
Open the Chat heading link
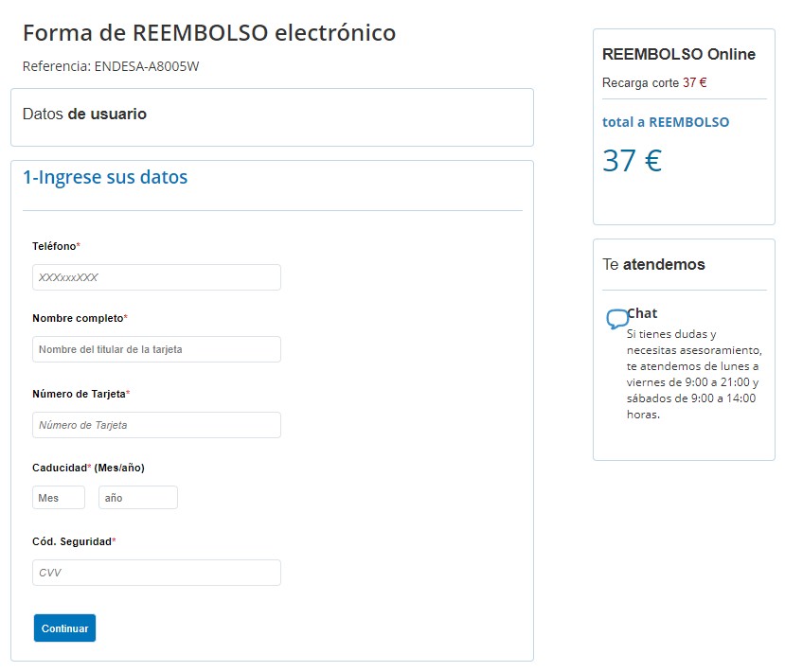tap(642, 313)
